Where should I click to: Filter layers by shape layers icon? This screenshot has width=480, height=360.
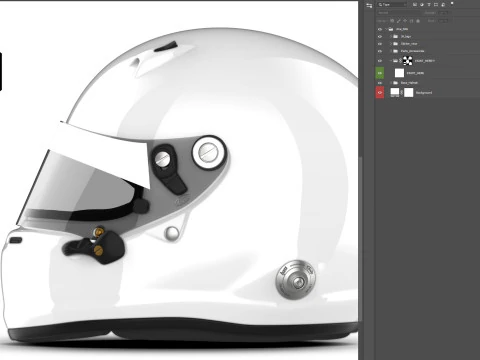(x=436, y=4)
